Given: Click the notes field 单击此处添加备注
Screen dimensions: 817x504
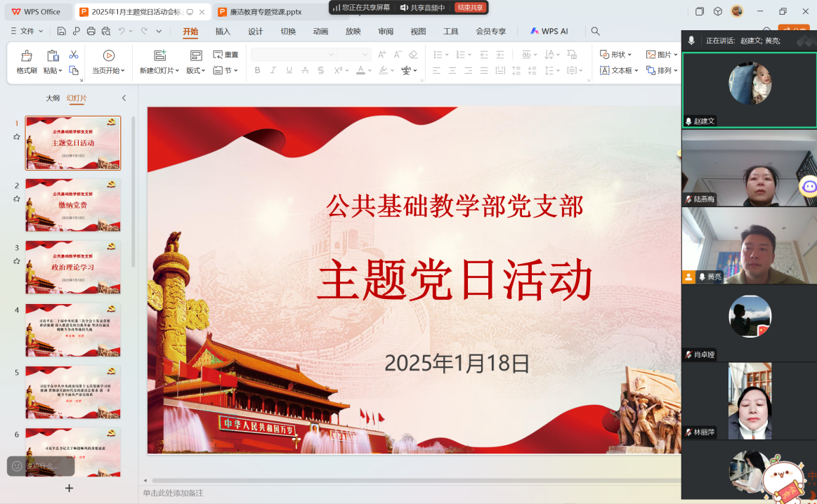Looking at the screenshot, I should tap(173, 493).
